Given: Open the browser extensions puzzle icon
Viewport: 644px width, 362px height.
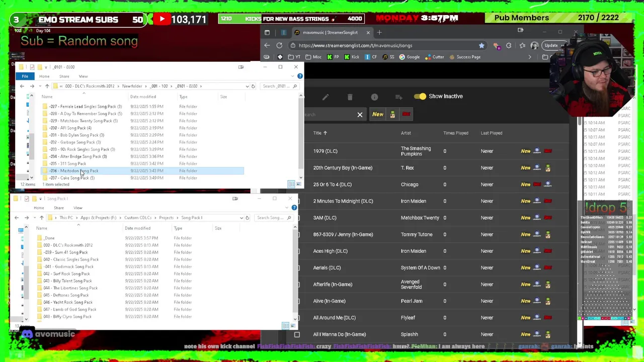Looking at the screenshot, I should 509,45.
